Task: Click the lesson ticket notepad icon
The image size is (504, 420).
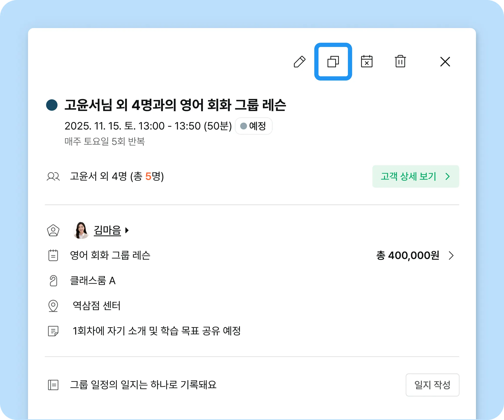Action: (x=53, y=255)
